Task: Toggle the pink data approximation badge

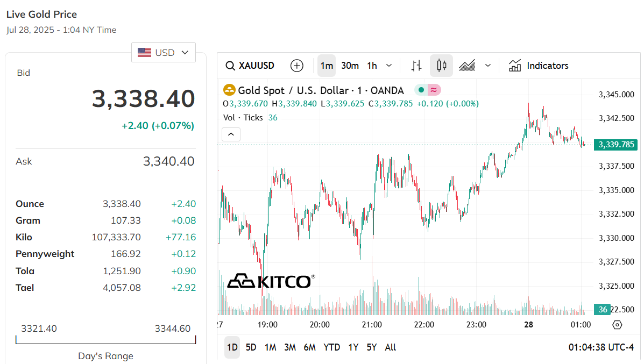Action: [434, 90]
